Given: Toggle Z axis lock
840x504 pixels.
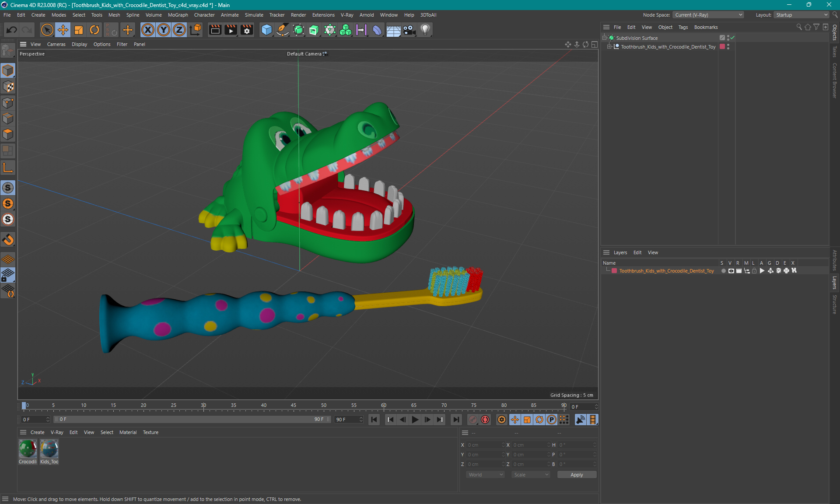Looking at the screenshot, I should [x=179, y=30].
